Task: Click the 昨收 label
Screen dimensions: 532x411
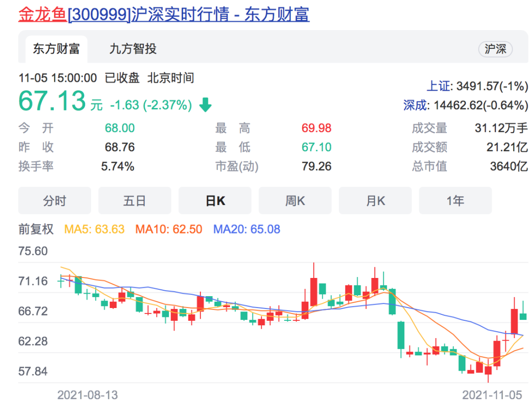Action: click(x=36, y=147)
